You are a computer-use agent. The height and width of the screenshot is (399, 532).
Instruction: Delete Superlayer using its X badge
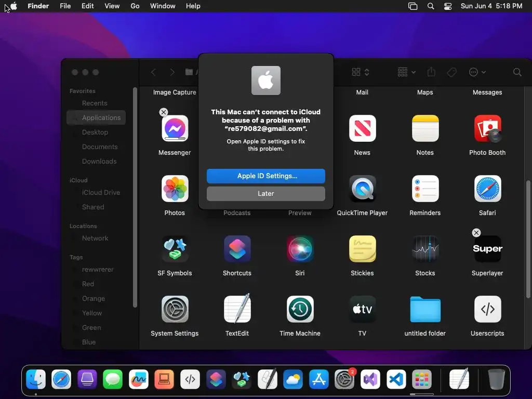coord(476,232)
